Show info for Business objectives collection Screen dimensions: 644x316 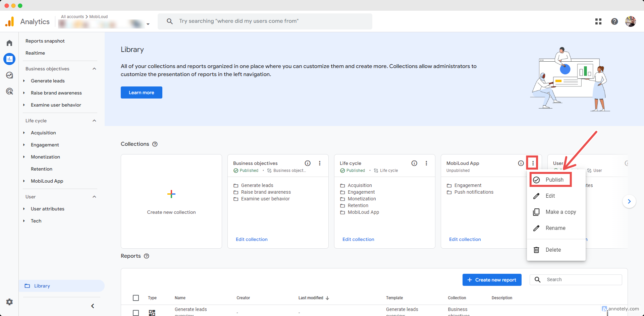(308, 163)
